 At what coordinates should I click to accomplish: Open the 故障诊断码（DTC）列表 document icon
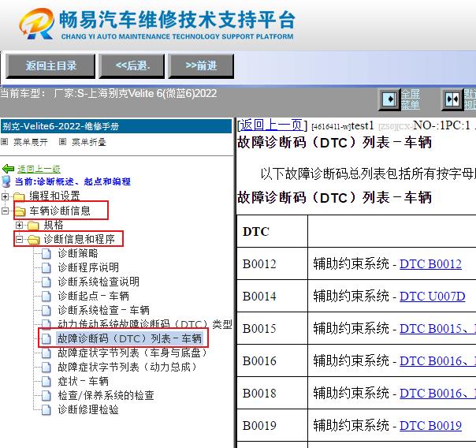pyautogui.click(x=46, y=338)
